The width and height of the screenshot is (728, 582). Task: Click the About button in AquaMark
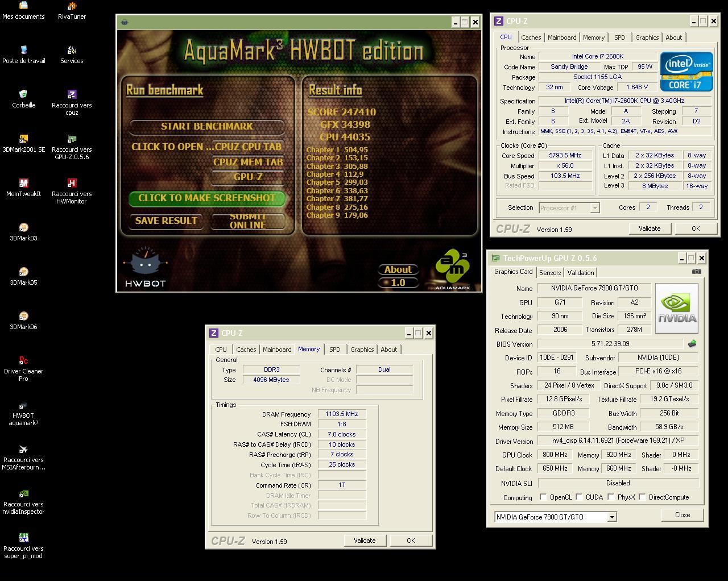pos(398,269)
